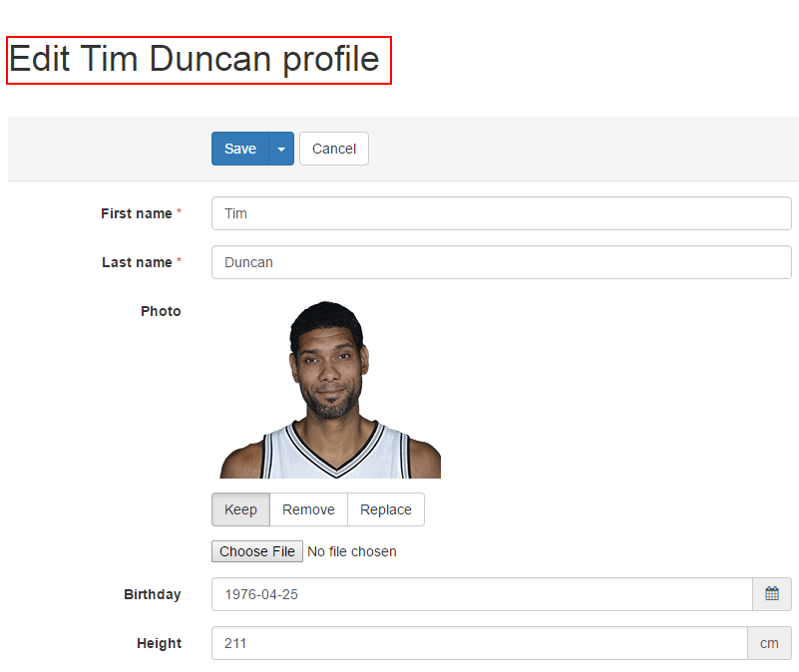Screen dimensions: 799x672
Task: Click into the Height input field
Action: pyautogui.click(x=479, y=643)
